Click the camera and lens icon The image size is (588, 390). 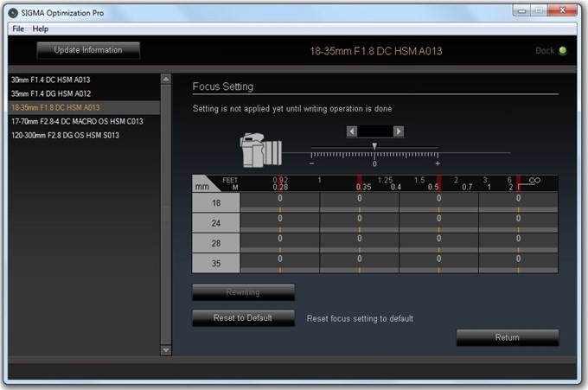coord(261,150)
